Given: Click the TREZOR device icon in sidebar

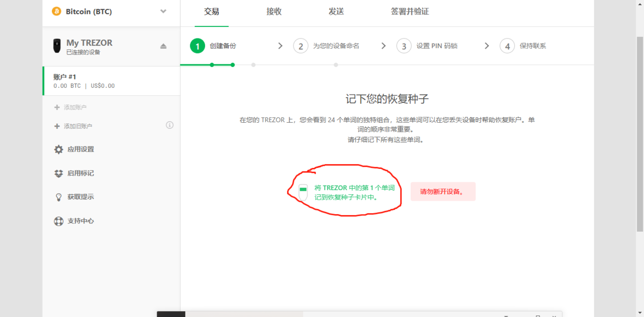Looking at the screenshot, I should point(57,46).
